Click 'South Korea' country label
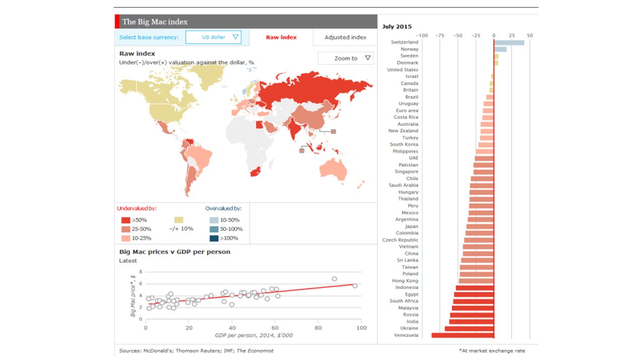 click(x=404, y=144)
